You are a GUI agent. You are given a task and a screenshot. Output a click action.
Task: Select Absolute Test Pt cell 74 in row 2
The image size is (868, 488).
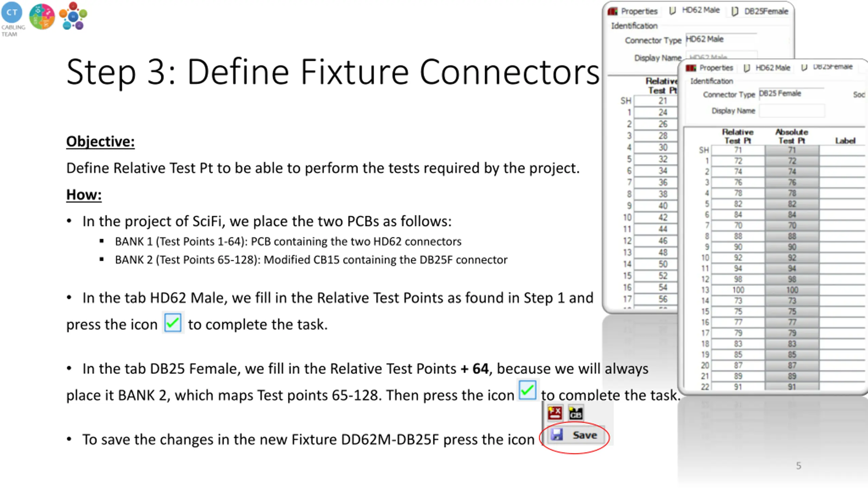click(792, 171)
